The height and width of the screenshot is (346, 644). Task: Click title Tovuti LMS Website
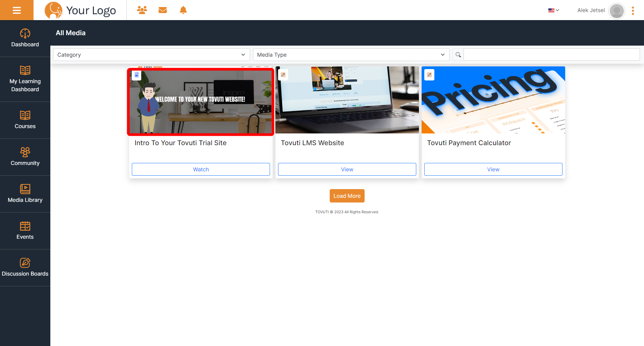click(x=312, y=143)
